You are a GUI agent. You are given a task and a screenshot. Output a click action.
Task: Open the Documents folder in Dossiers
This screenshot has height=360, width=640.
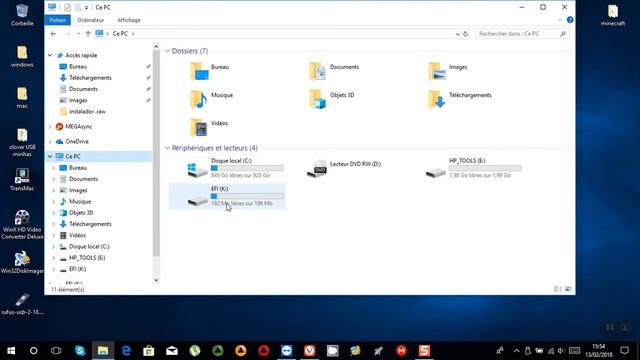(x=318, y=71)
